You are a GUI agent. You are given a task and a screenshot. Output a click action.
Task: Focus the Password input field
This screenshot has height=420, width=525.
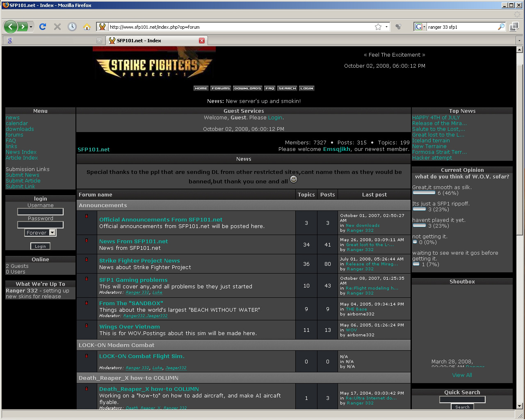tap(40, 225)
